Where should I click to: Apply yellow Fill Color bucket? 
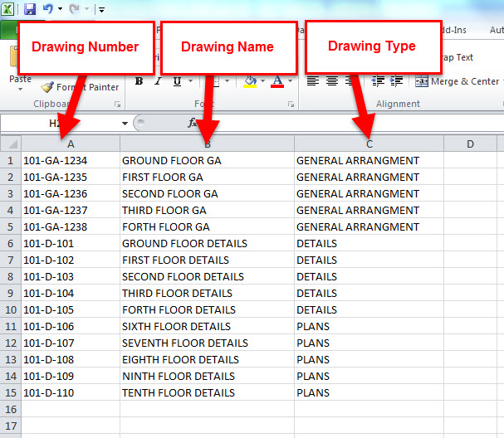pyautogui.click(x=250, y=81)
